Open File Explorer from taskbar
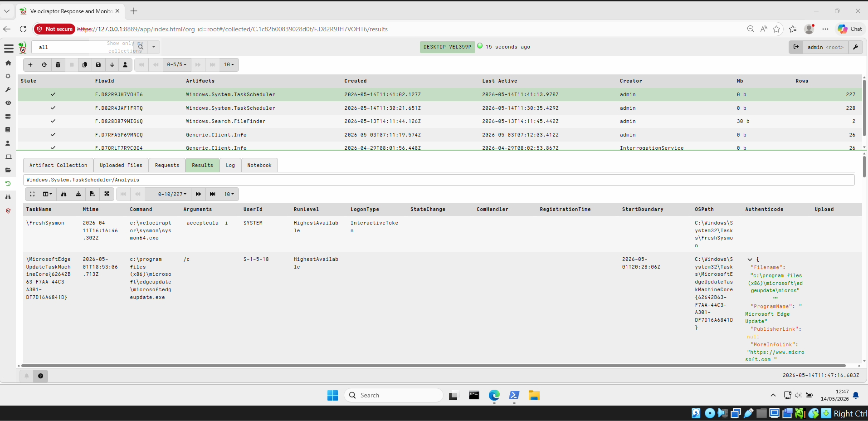Viewport: 868px width, 421px height. [534, 395]
